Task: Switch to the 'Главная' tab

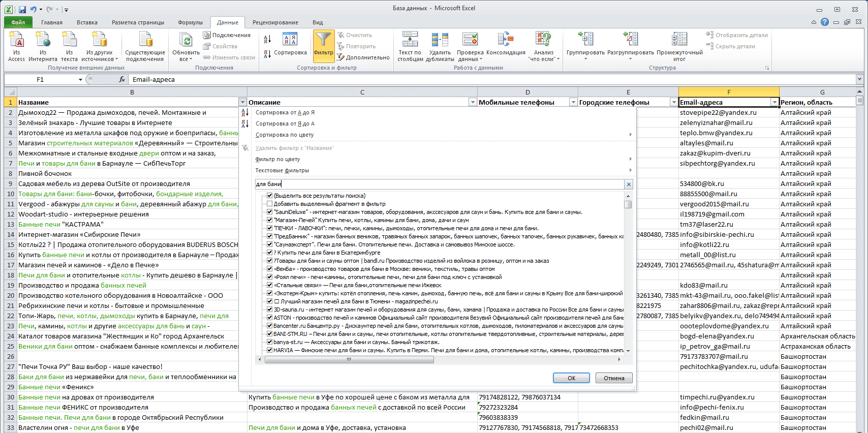Action: pyautogui.click(x=52, y=22)
